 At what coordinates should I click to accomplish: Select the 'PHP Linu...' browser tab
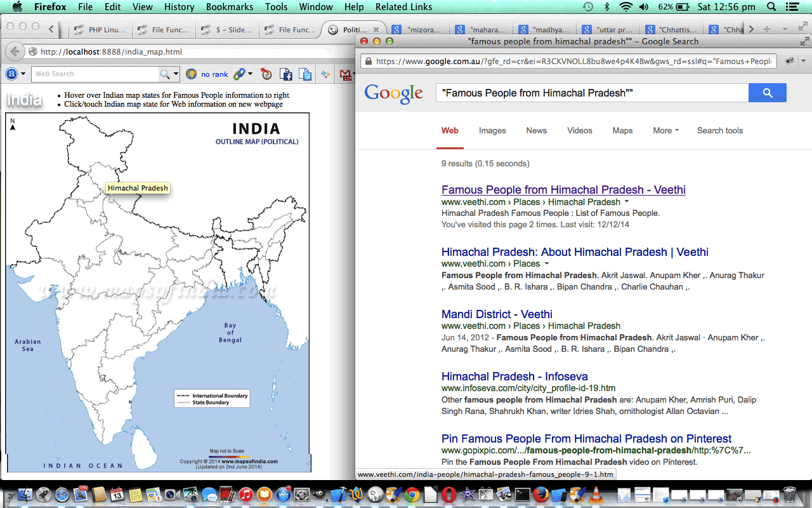(100, 30)
